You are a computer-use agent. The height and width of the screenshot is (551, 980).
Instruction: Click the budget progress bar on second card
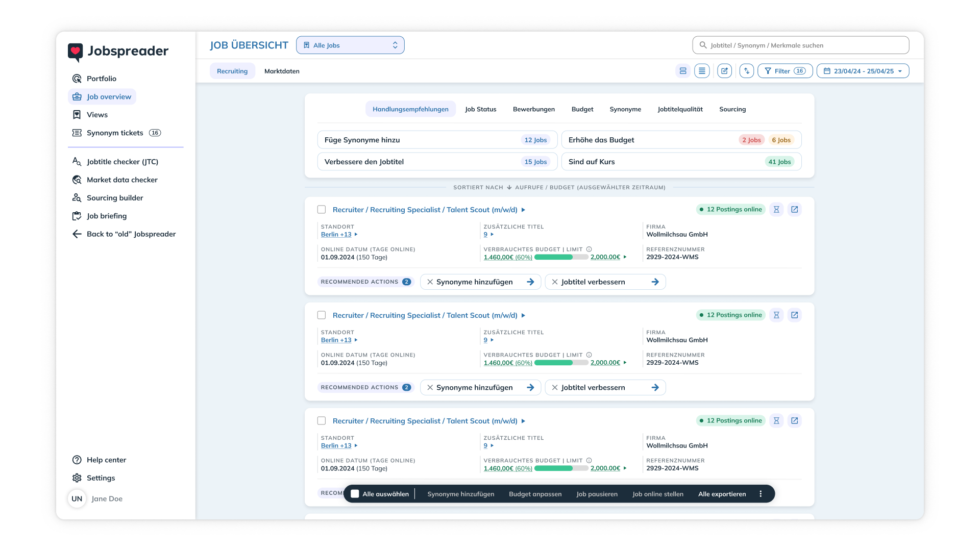click(561, 363)
